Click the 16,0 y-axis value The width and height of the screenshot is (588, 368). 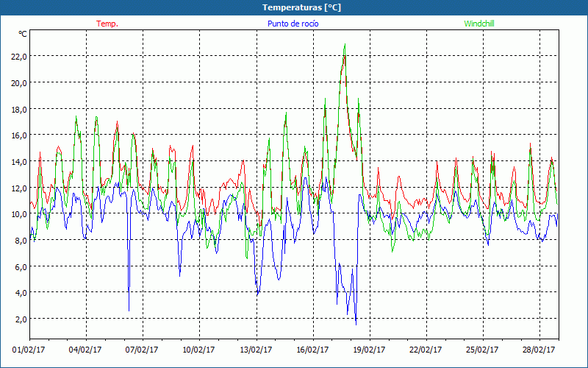pyautogui.click(x=19, y=135)
